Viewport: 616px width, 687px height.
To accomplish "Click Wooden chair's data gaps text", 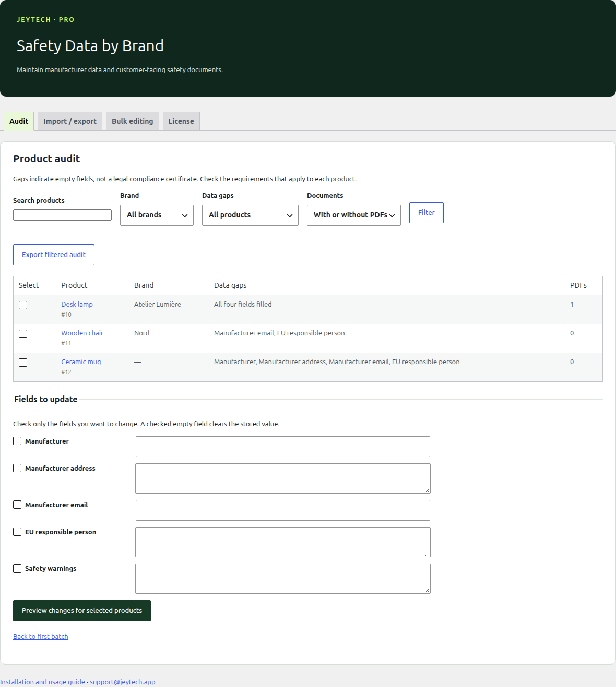I will coord(279,333).
